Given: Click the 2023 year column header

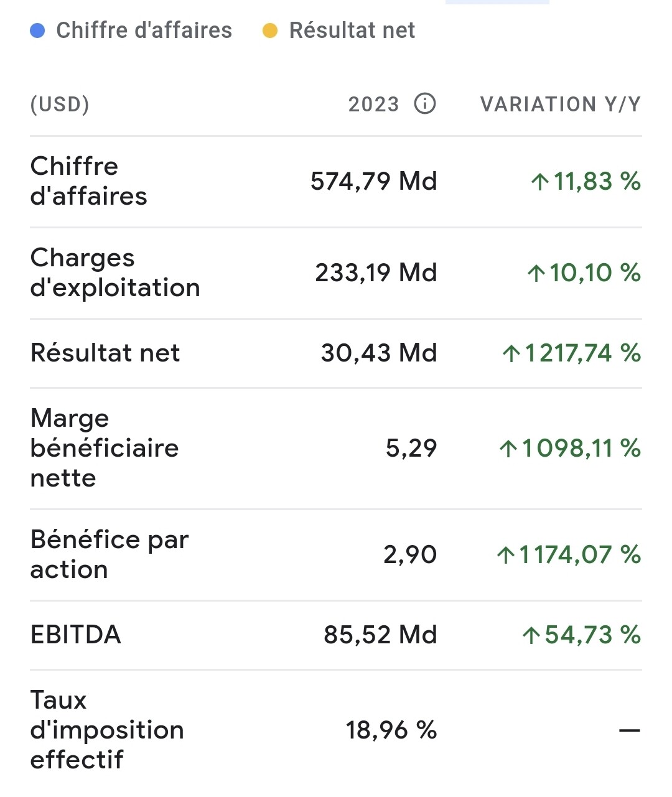Looking at the screenshot, I should (373, 104).
